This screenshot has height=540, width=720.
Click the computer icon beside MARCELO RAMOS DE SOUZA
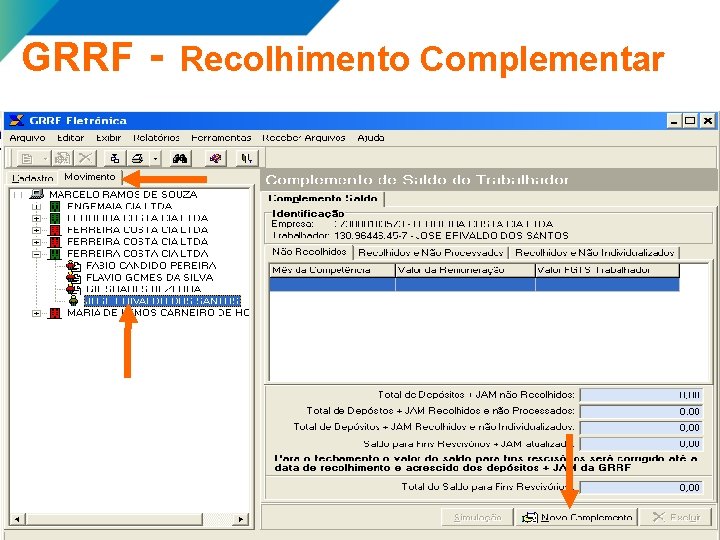(36, 194)
